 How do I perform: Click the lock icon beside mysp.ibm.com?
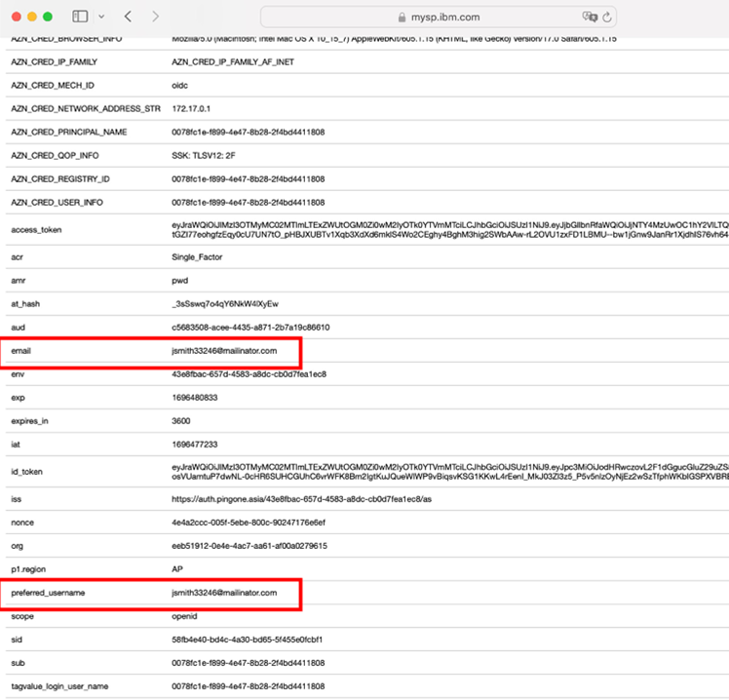click(403, 18)
